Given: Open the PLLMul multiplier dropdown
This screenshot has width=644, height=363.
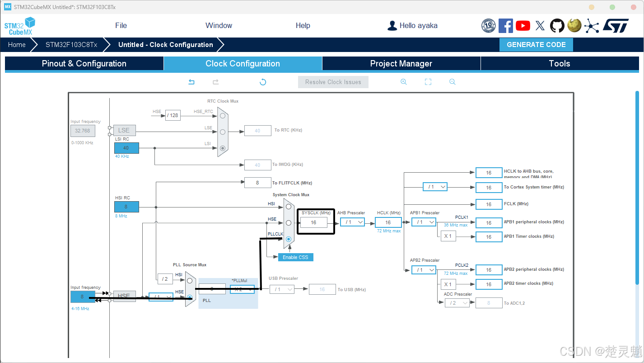Looking at the screenshot, I should (x=242, y=289).
